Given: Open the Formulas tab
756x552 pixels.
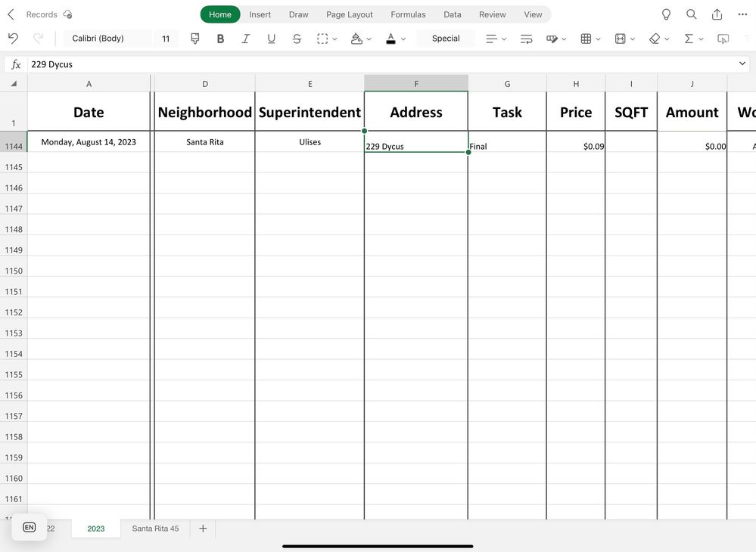Looking at the screenshot, I should 408,14.
